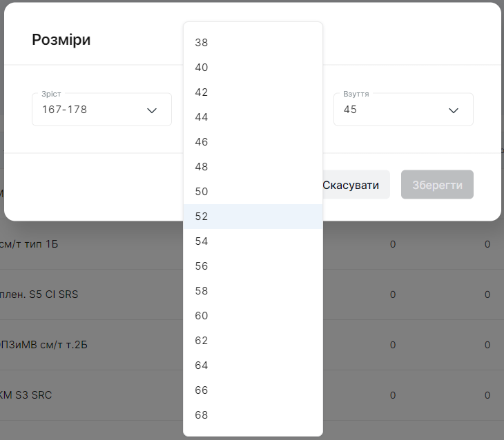This screenshot has height=440, width=504.
Task: Expand the Взуття dropdown chevron
Action: coord(454,110)
